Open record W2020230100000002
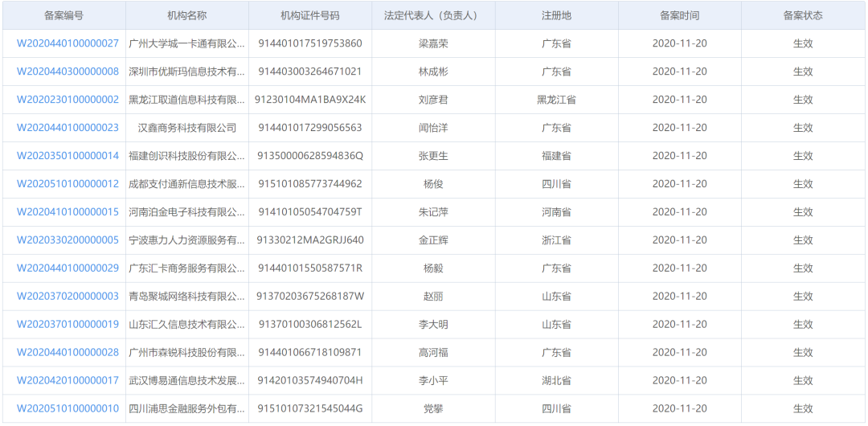The height and width of the screenshot is (426, 868). point(68,100)
